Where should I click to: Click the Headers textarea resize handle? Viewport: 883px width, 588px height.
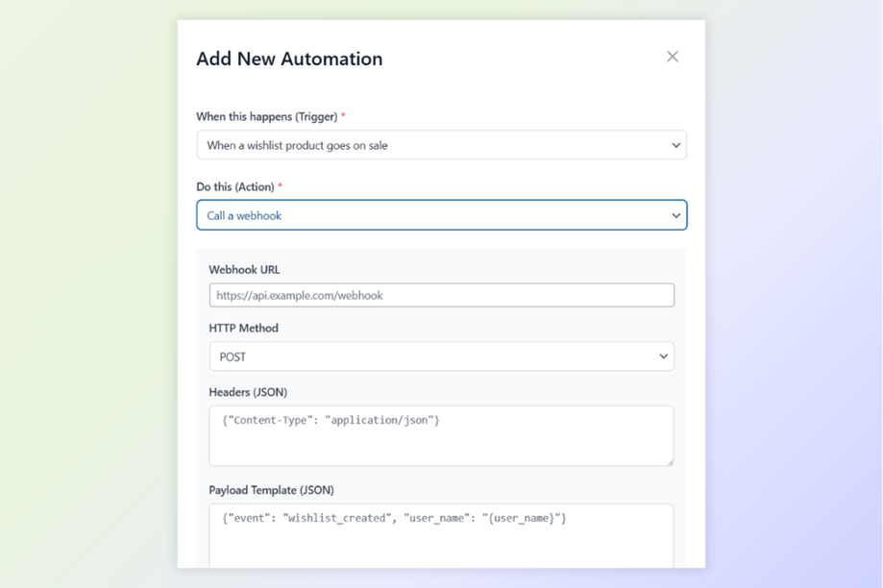point(670,462)
